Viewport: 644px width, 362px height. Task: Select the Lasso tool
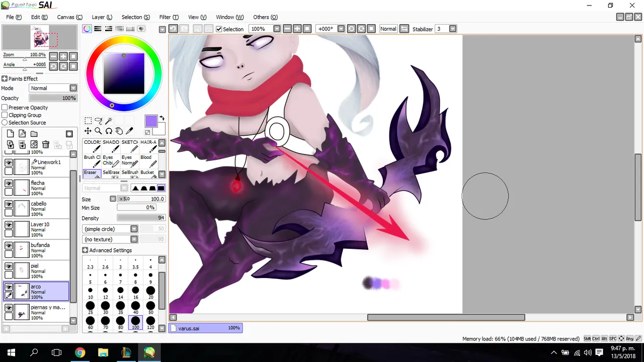coord(98,121)
